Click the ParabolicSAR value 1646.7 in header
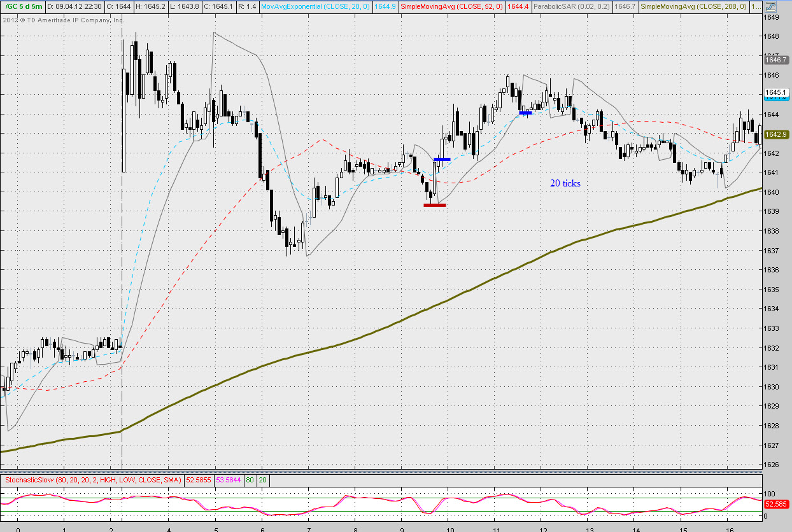The width and height of the screenshot is (792, 532). (626, 6)
